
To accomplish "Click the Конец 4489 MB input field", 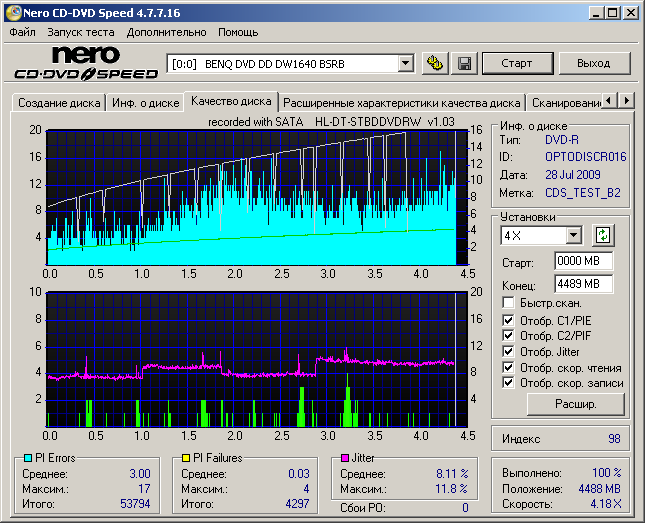I will click(x=583, y=283).
